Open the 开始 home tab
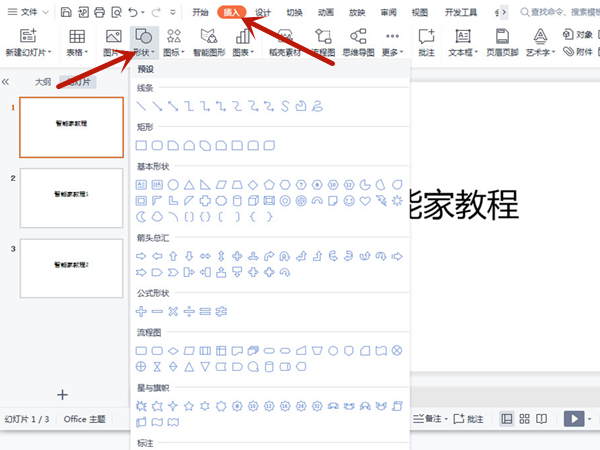Viewport: 600px width, 450px height. point(200,13)
